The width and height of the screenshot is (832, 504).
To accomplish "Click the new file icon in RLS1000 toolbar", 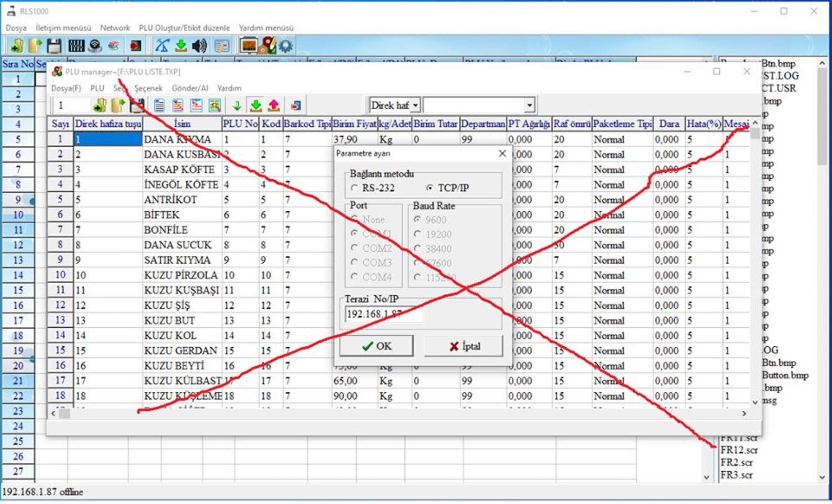I will (17, 45).
